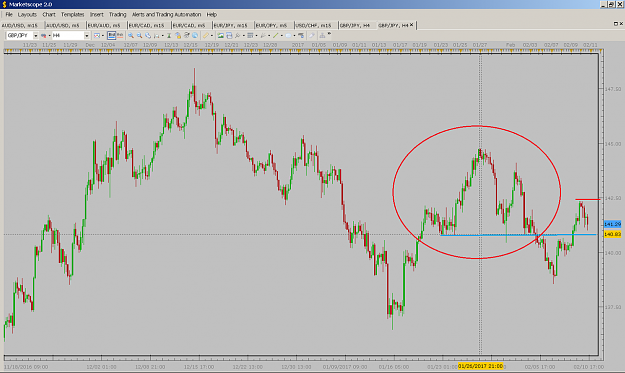625x373 pixels.
Task: Select the short red horizontal line
Action: pos(588,199)
